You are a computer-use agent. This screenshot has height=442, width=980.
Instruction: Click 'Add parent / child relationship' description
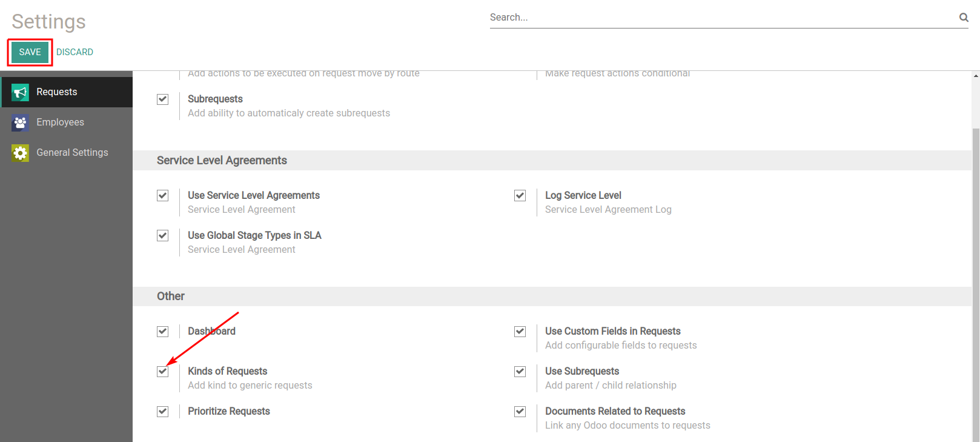click(x=611, y=386)
